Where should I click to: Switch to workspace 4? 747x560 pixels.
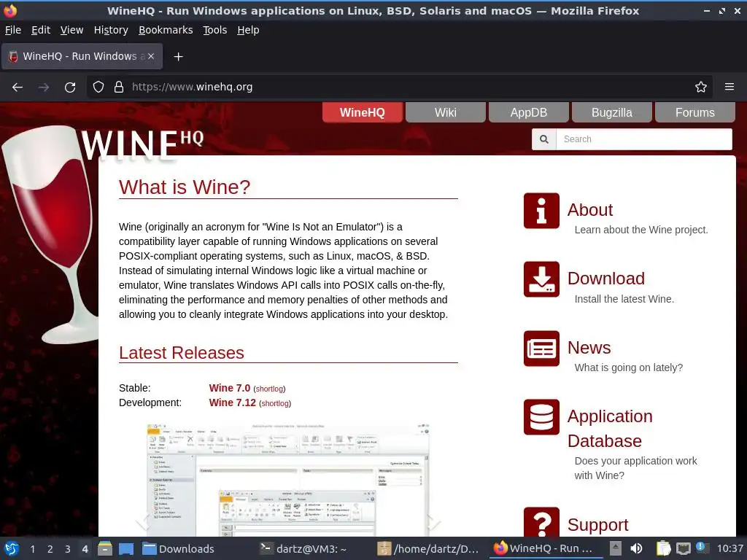[85, 548]
